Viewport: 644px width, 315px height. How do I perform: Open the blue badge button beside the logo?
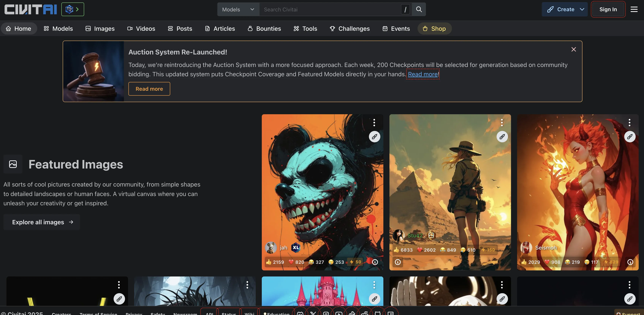point(73,9)
